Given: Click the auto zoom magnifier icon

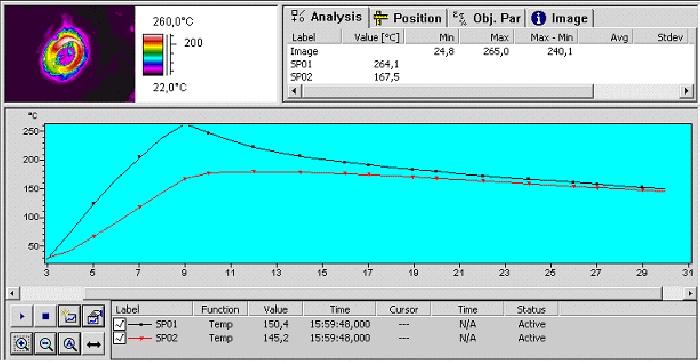Looking at the screenshot, I should pos(70,344).
